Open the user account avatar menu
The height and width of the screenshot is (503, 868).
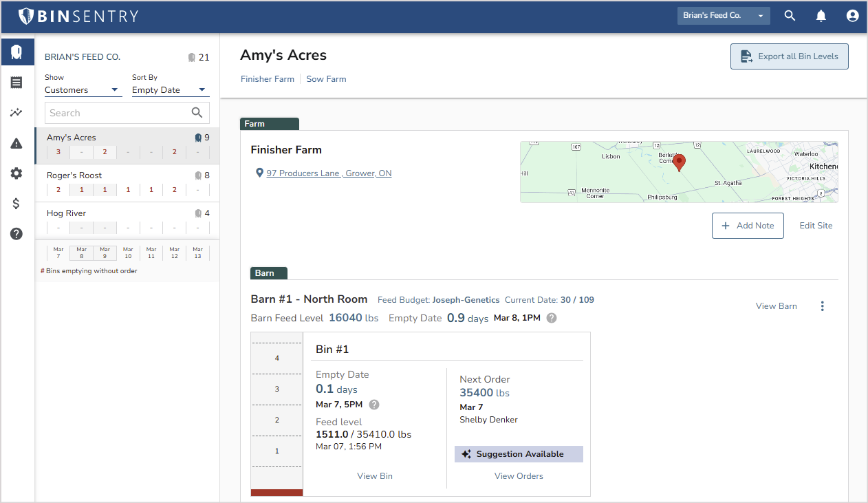click(x=853, y=16)
